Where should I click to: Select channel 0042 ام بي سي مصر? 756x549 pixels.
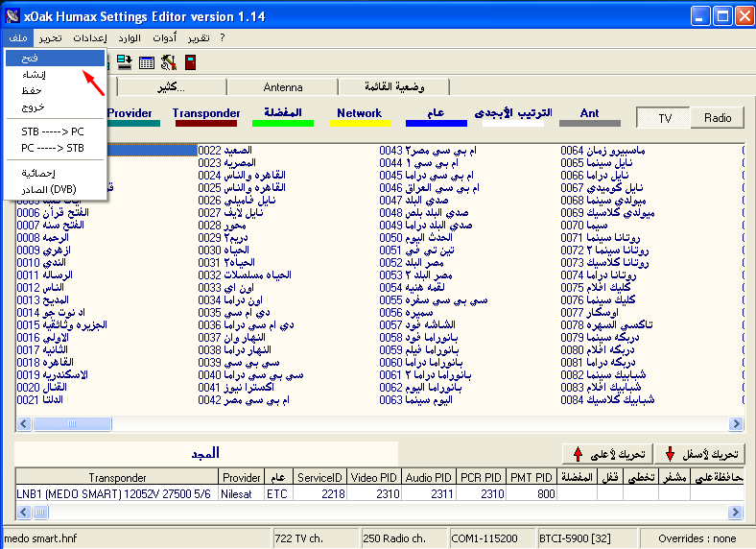[x=244, y=399]
